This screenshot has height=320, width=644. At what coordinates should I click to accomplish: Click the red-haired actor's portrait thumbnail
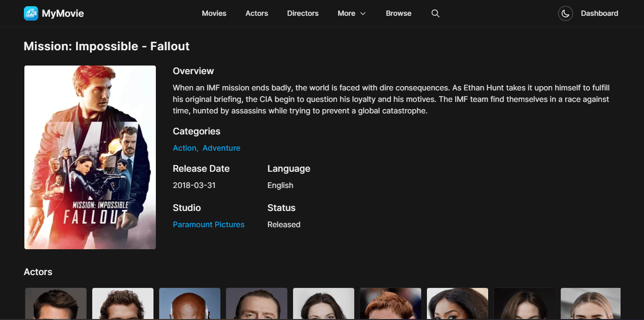391,304
